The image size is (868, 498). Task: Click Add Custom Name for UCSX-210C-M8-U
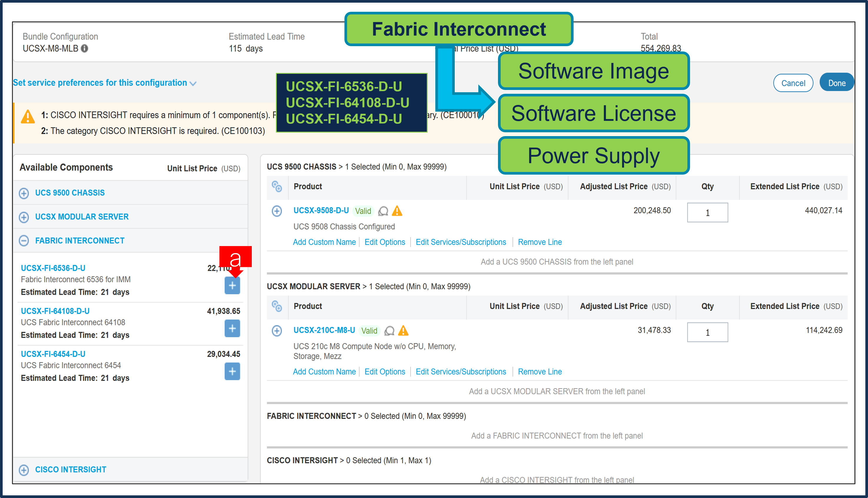pos(324,372)
